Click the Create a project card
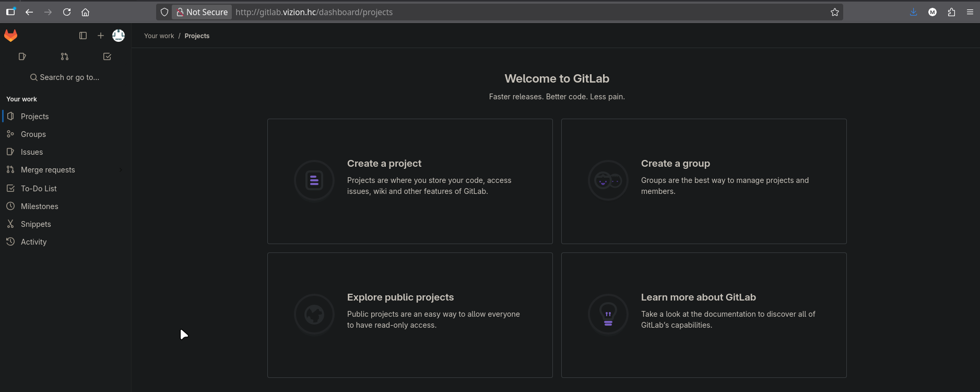Screen dimensions: 980x392 [x=410, y=181]
